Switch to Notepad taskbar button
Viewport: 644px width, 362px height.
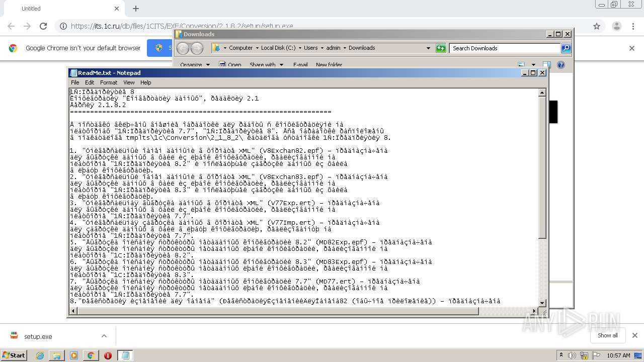[x=125, y=355]
